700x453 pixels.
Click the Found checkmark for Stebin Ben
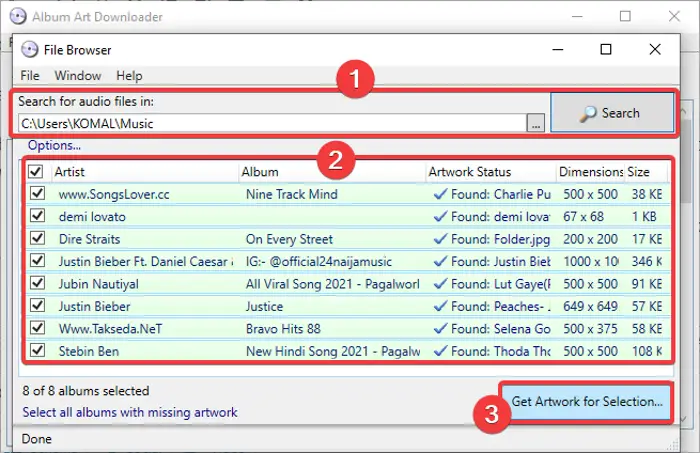pyautogui.click(x=440, y=351)
